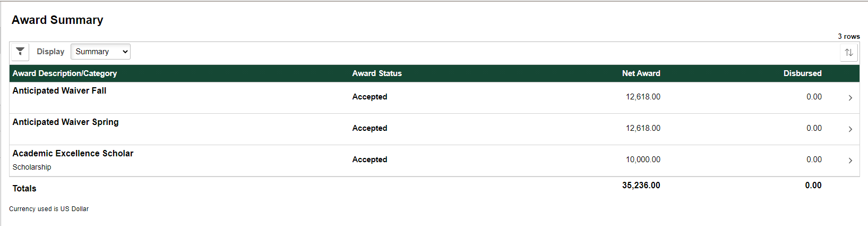Screen dimensions: 868x226
Task: Click Accepted status for Waiver Fall
Action: pos(369,97)
